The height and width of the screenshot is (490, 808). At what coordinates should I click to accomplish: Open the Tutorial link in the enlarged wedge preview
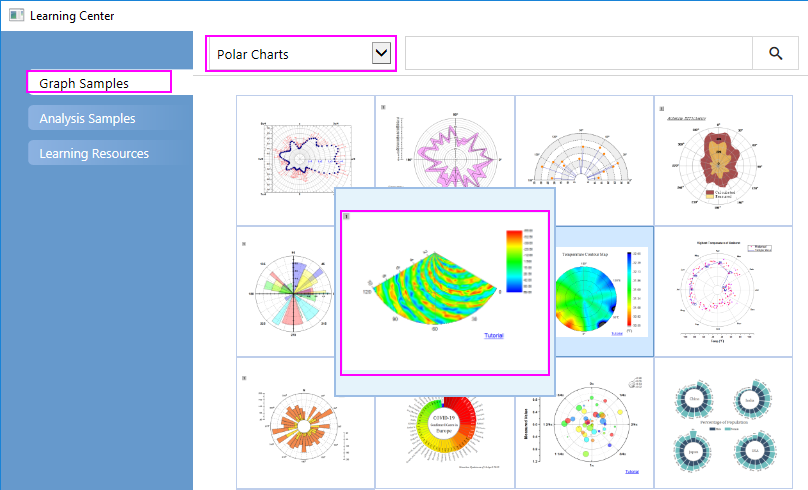click(x=494, y=336)
